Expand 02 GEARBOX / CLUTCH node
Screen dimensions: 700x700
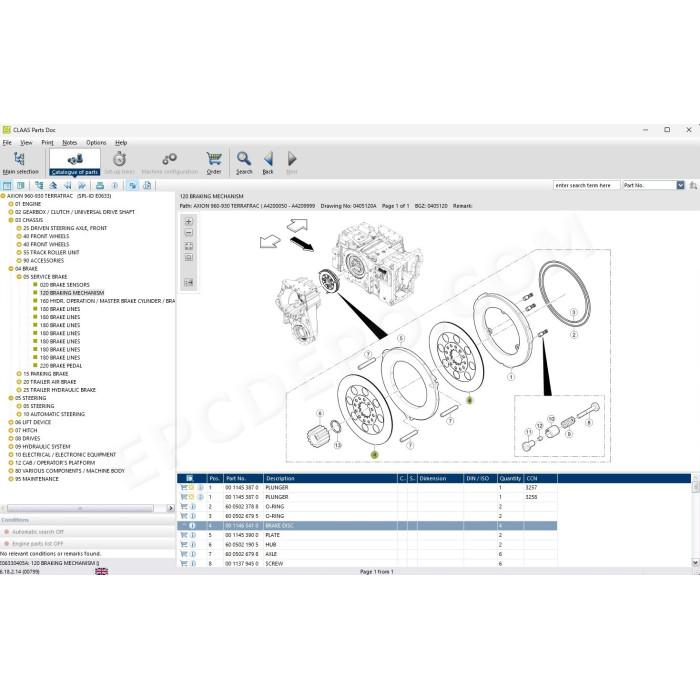11,212
